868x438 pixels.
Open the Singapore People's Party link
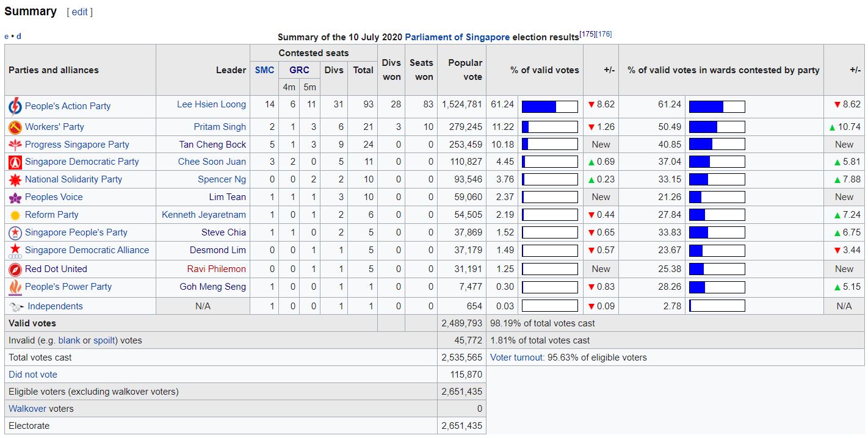coord(76,233)
